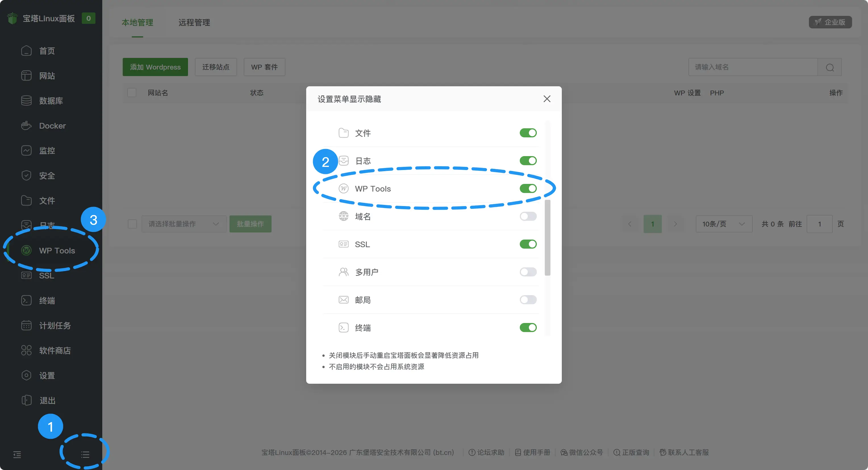Click the 多用户 users icon in the dialog
The height and width of the screenshot is (470, 868).
click(x=343, y=272)
